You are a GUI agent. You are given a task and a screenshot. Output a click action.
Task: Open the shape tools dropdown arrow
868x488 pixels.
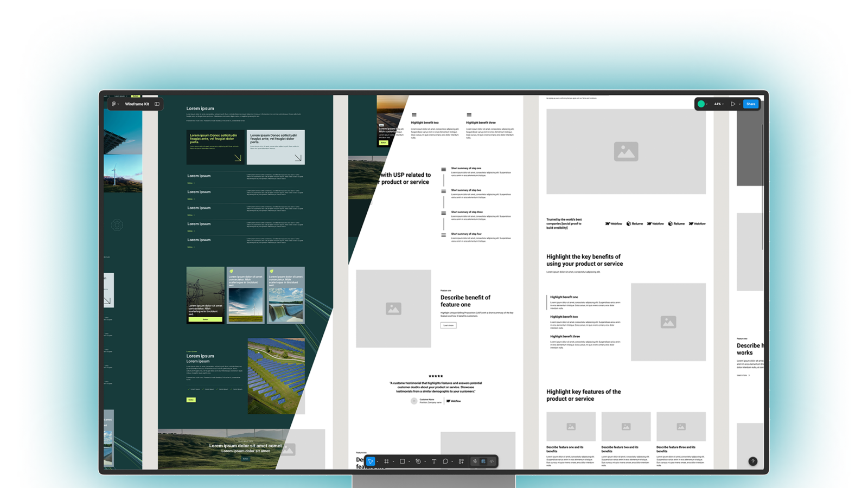tap(409, 462)
